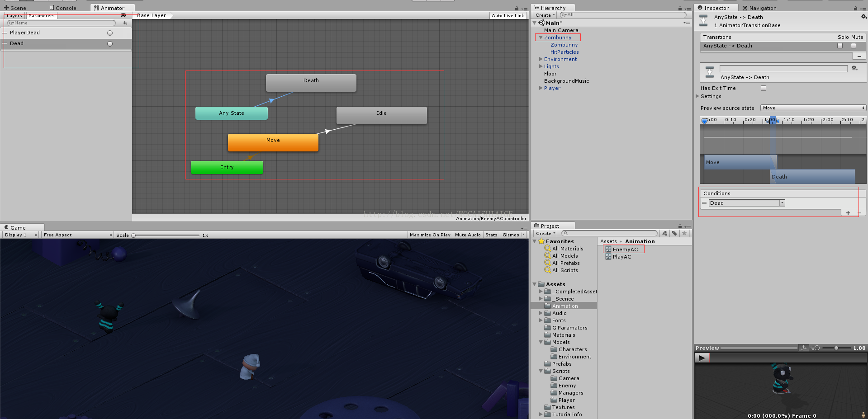Open the transition name field gear menu
The width and height of the screenshot is (868, 419).
pyautogui.click(x=854, y=68)
